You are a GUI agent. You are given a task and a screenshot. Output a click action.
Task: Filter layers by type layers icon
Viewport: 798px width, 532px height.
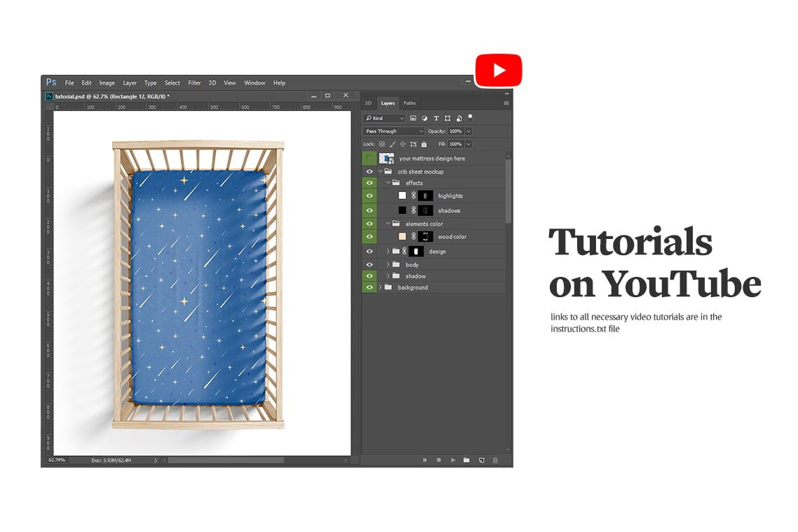click(x=436, y=118)
